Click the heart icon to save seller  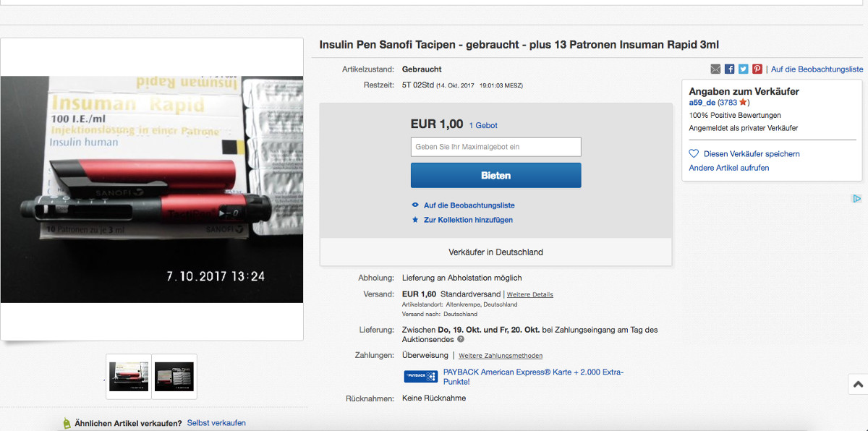point(694,153)
